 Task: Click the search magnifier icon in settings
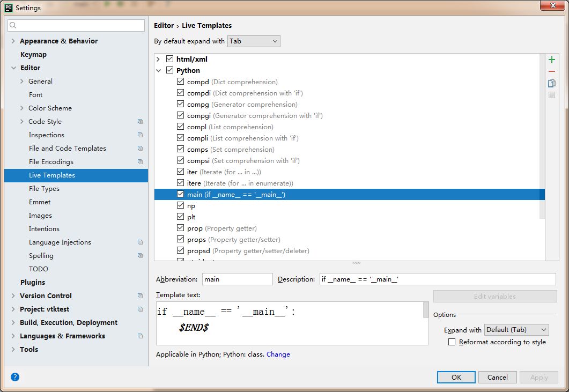[13, 25]
